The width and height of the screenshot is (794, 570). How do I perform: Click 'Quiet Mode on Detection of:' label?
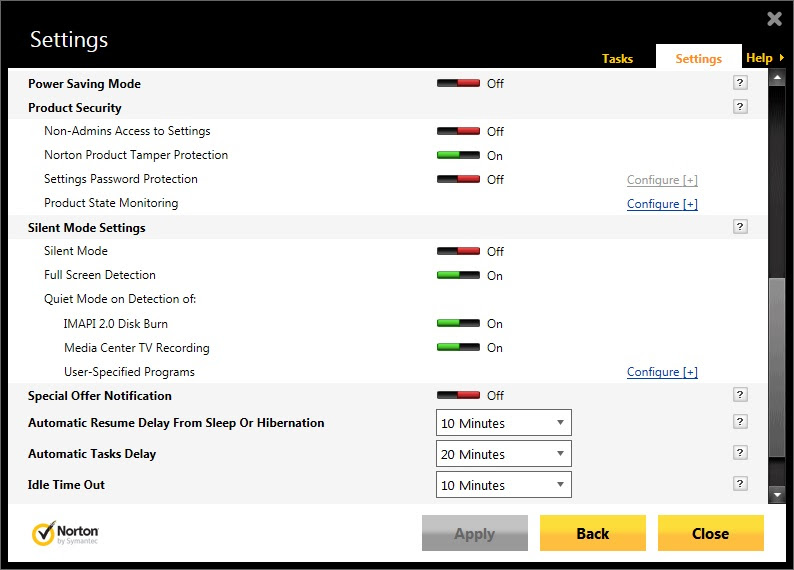coord(120,299)
